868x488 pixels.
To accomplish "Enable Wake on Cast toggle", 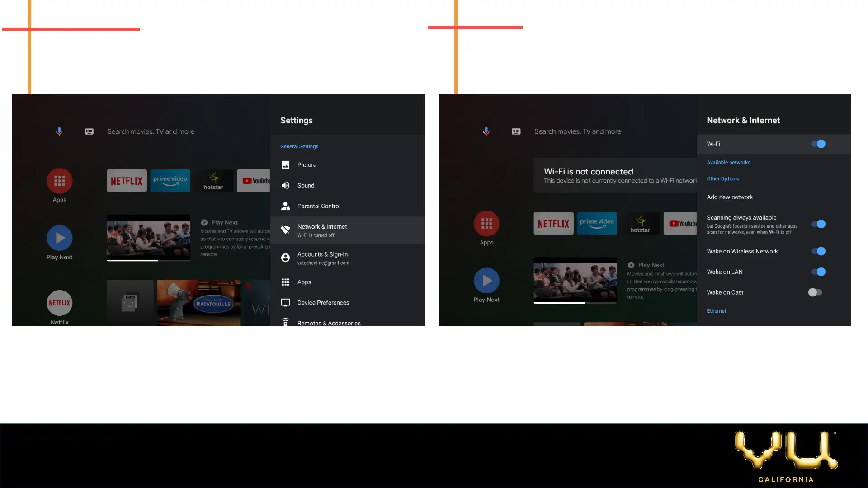I will point(815,292).
